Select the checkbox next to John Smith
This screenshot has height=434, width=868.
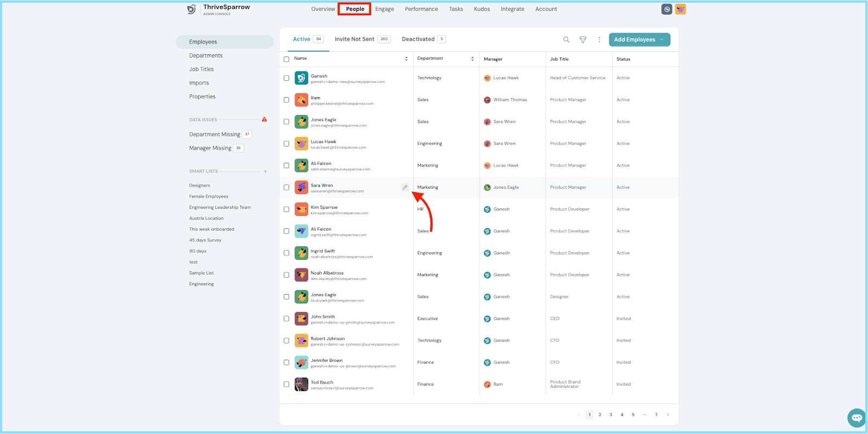pyautogui.click(x=286, y=319)
